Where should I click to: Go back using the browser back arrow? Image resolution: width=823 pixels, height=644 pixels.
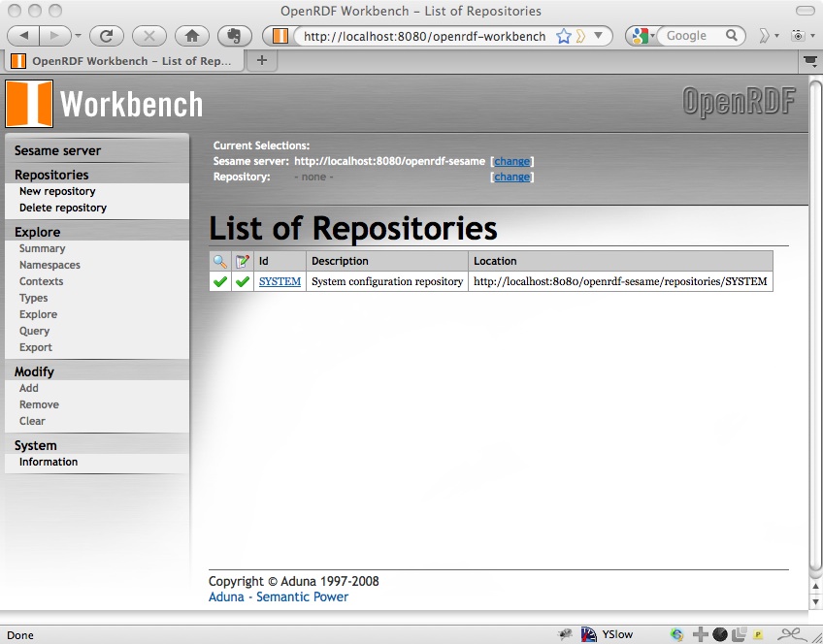tap(23, 36)
